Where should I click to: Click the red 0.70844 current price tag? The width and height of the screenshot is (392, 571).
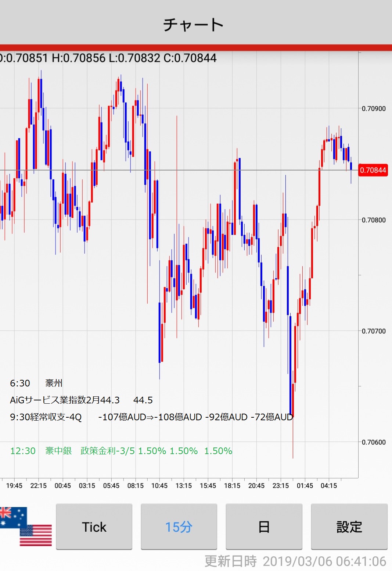(373, 170)
